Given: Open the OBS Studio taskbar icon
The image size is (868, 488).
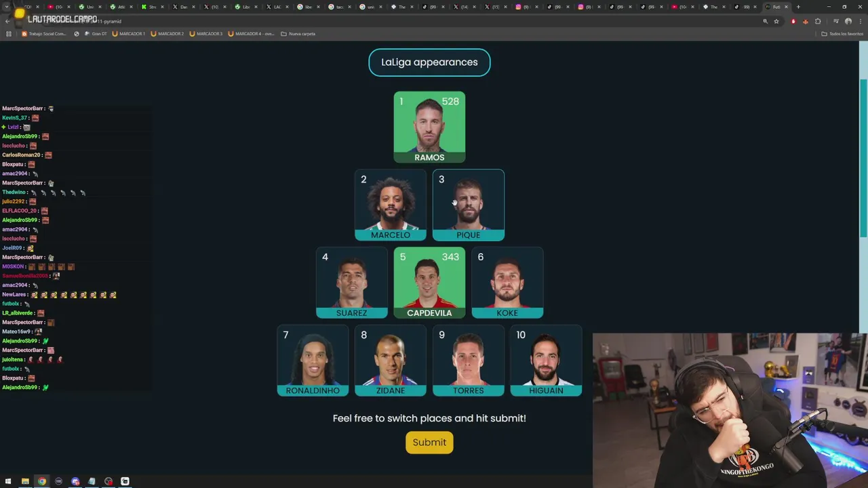Looking at the screenshot, I should pyautogui.click(x=108, y=481).
